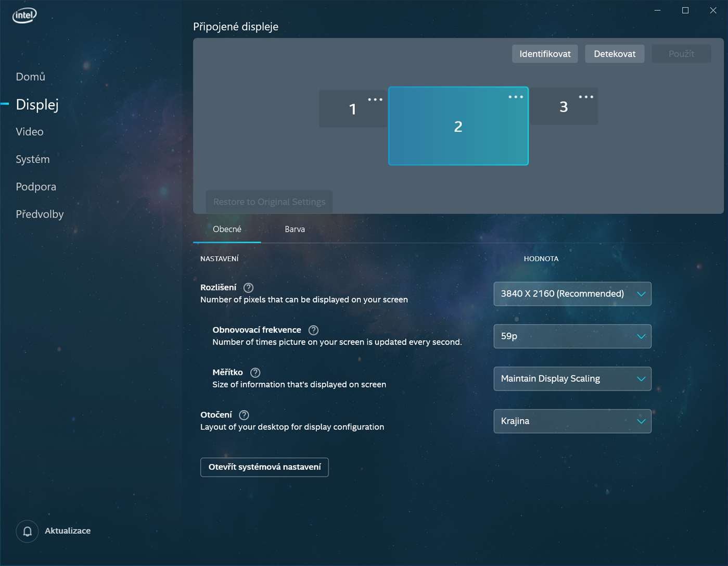Screen dimensions: 728x566
Task: Open the Video section in sidebar
Action: click(29, 131)
